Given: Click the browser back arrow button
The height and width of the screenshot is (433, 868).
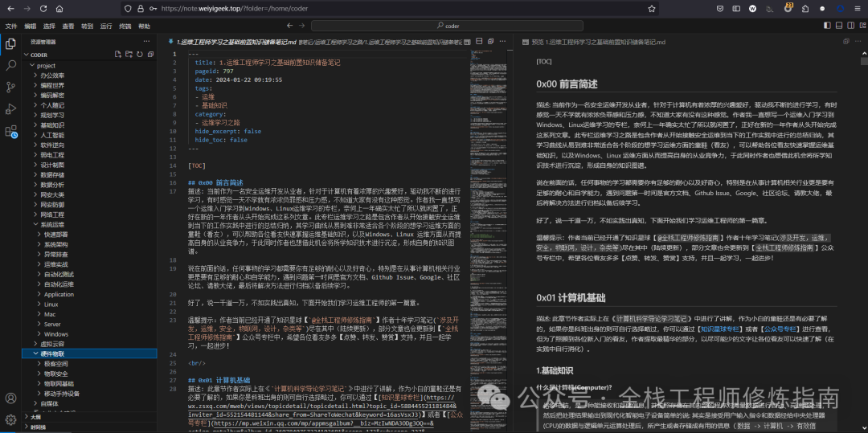Looking at the screenshot, I should click(x=11, y=8).
